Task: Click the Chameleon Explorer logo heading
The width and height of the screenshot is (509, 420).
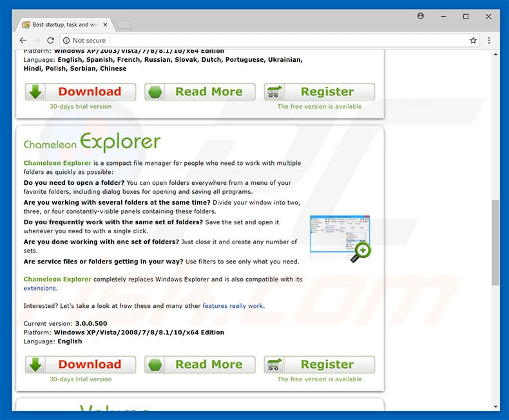Action: pos(92,142)
